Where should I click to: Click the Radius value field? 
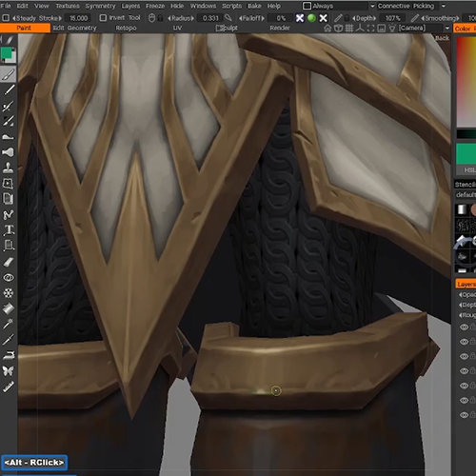pos(210,18)
